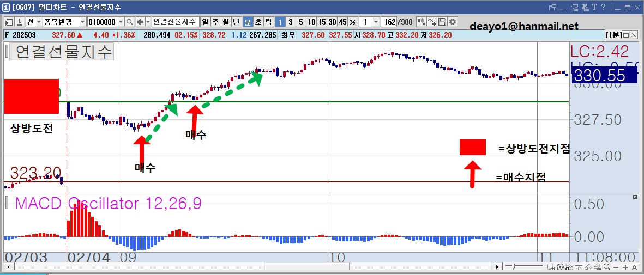Click the F 202503 contract code text

(20, 35)
